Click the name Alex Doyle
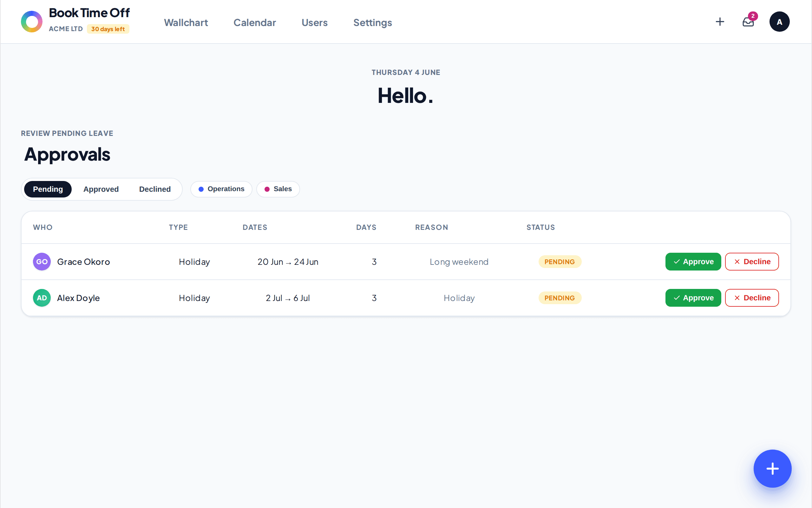 coord(78,298)
